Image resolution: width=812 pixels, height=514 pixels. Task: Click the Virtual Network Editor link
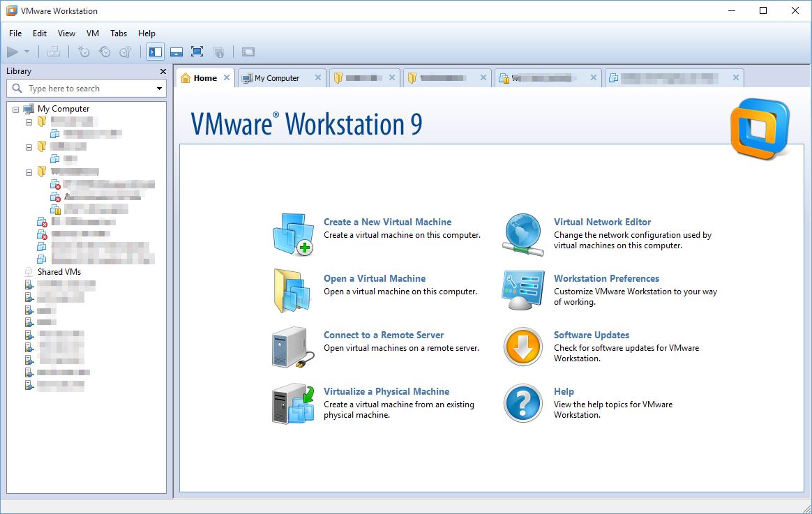(x=602, y=222)
